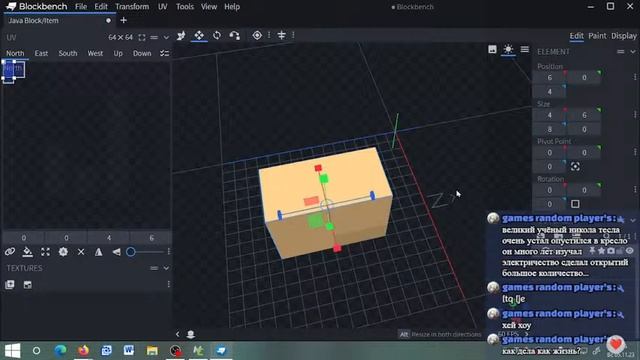Select the Pivot tool in the toolbar
Viewport: 640px width, 360px height.
coord(235,36)
